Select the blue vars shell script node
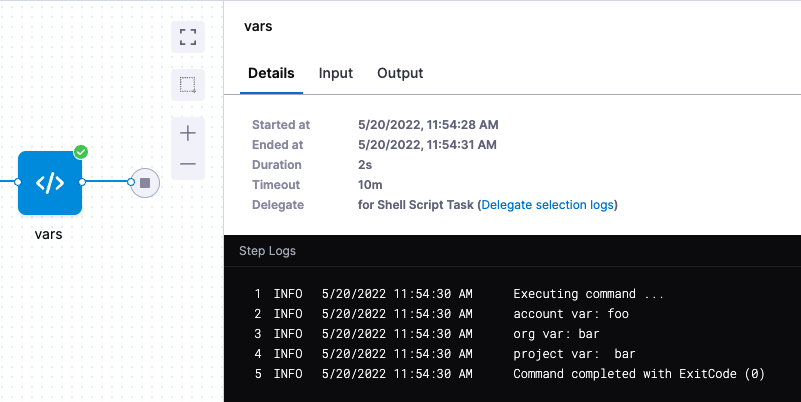This screenshot has height=402, width=801. click(50, 183)
